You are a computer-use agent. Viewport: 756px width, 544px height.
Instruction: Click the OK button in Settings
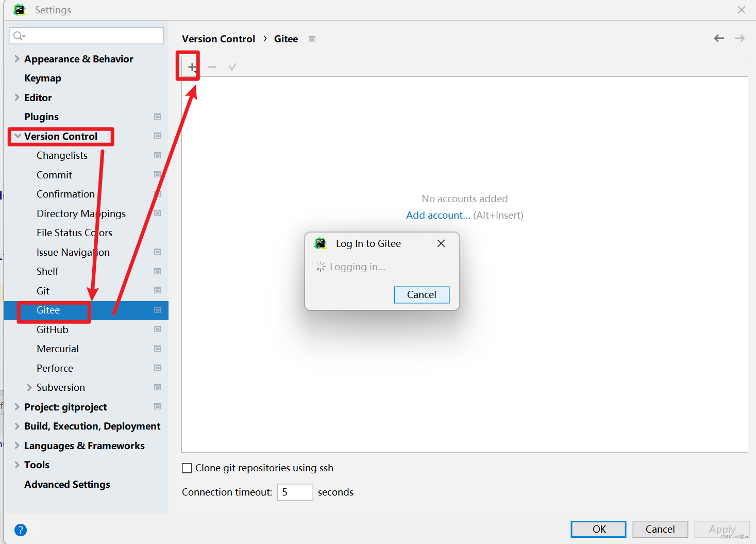[598, 529]
